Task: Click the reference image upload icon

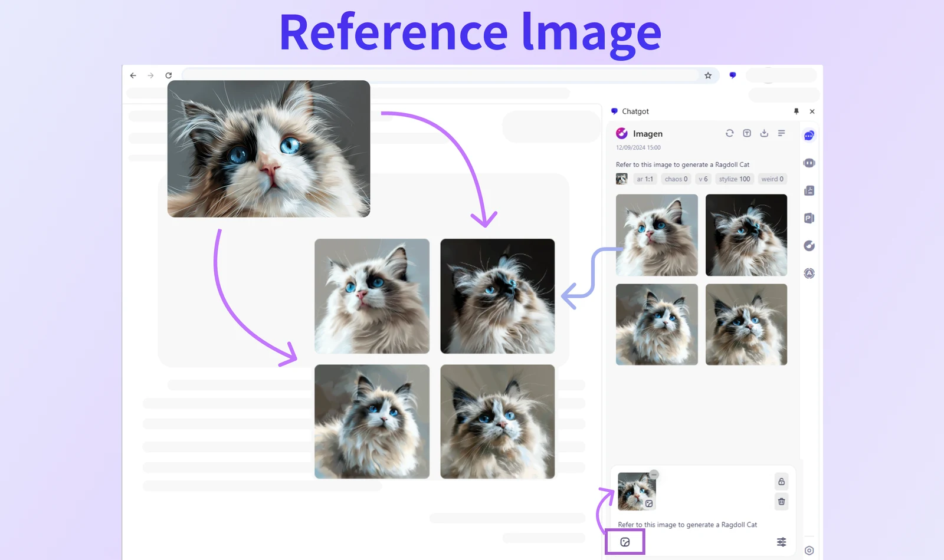Action: click(625, 542)
